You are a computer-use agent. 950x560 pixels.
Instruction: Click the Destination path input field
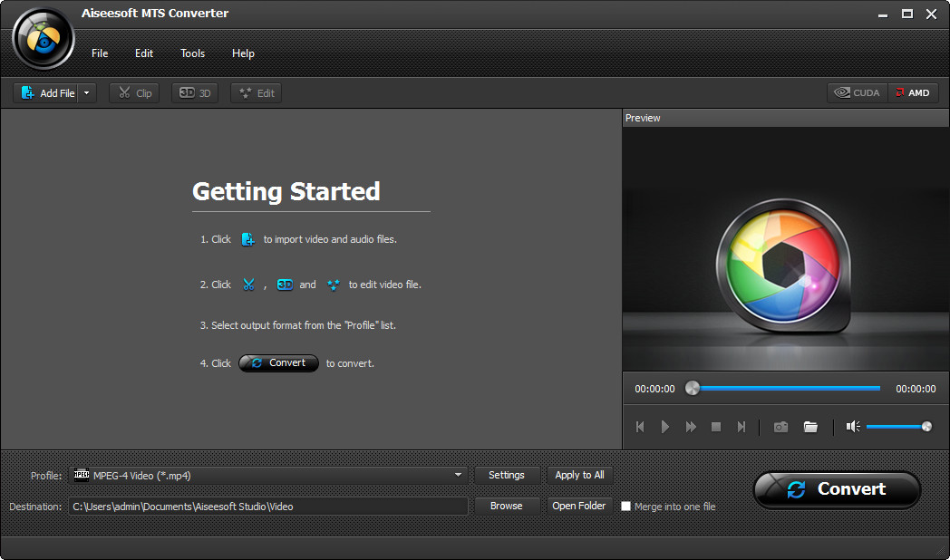tap(268, 507)
